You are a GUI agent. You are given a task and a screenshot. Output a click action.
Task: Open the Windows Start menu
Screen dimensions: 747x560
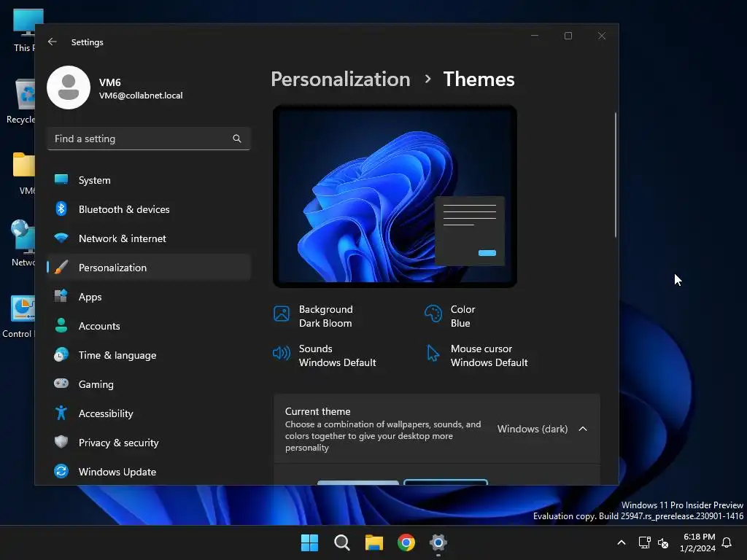pos(309,542)
